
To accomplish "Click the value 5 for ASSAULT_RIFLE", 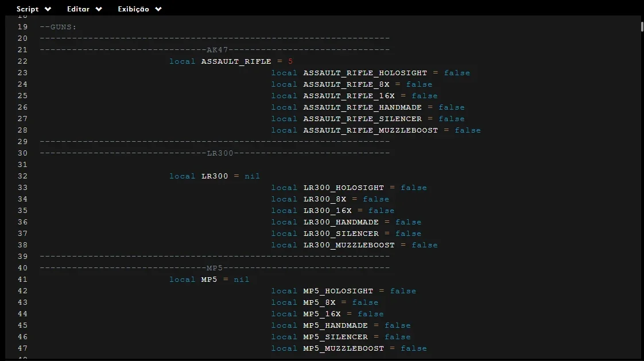I will pos(290,61).
